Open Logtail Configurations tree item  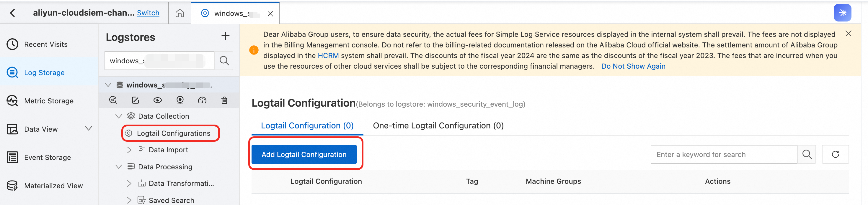(174, 133)
